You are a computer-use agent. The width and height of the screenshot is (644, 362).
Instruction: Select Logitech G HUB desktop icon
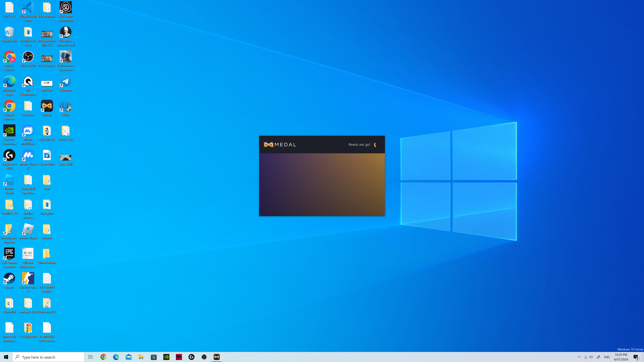(x=9, y=155)
